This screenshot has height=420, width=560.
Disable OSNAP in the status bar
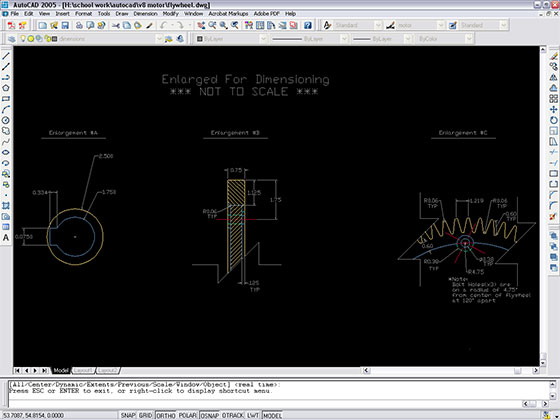[x=209, y=415]
